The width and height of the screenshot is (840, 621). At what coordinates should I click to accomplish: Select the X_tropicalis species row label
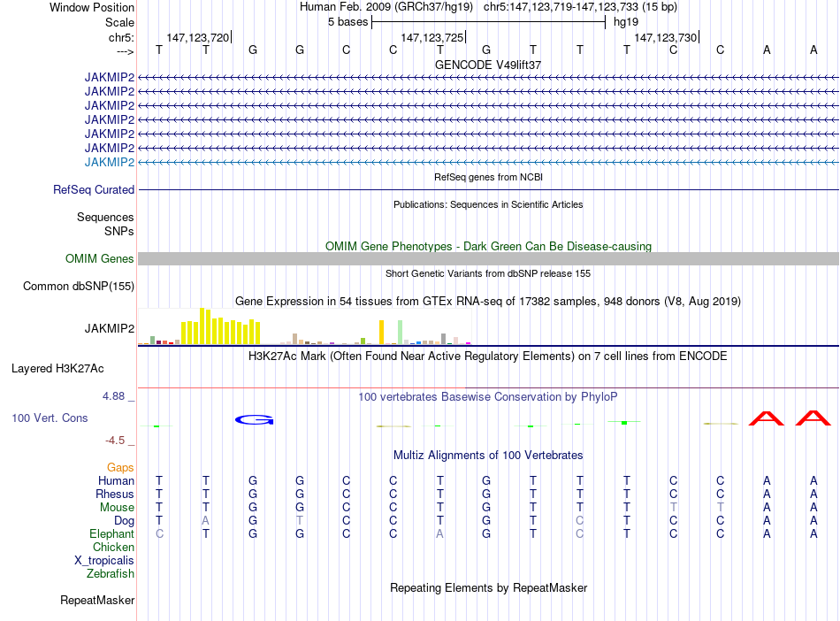pyautogui.click(x=104, y=561)
